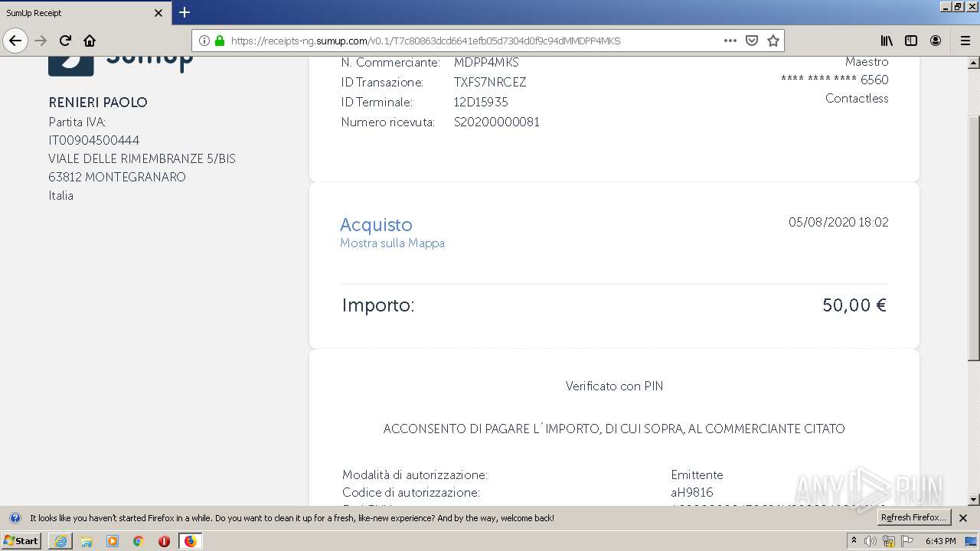Open Firefox account menu
This screenshot has width=980, height=551.
936,41
